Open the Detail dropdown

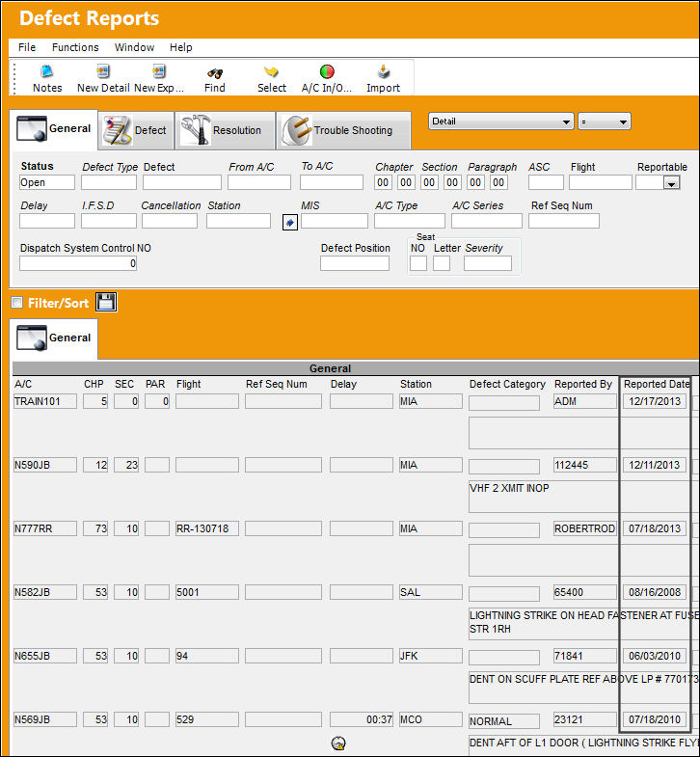pyautogui.click(x=500, y=122)
